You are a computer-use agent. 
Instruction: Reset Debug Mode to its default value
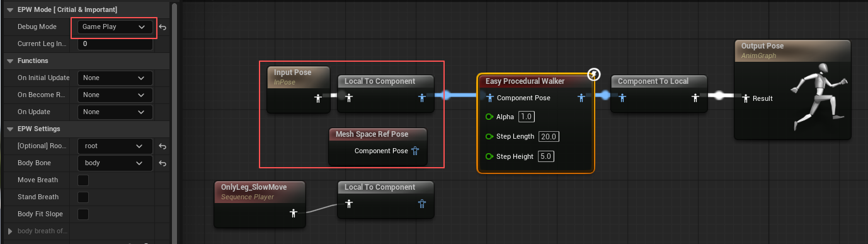coord(163,27)
